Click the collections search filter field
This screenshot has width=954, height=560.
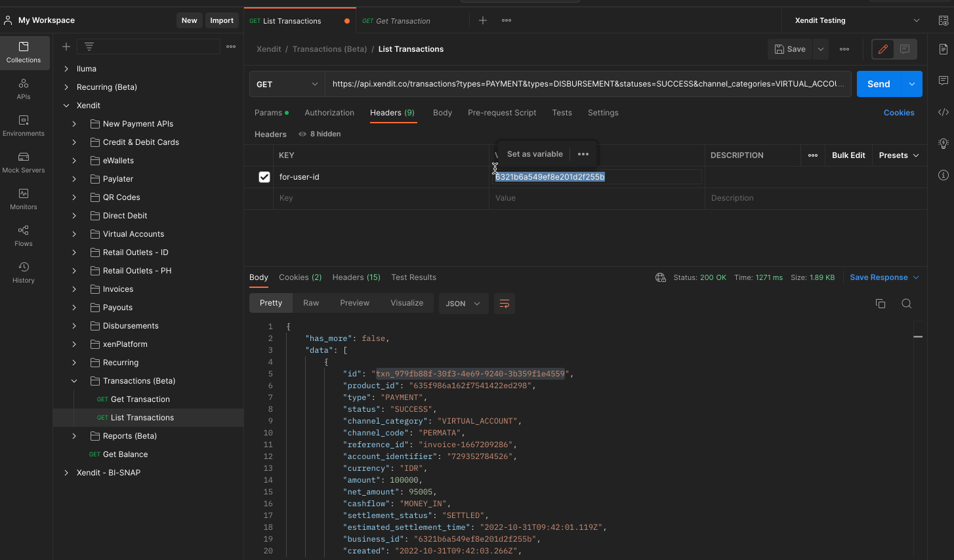(148, 47)
